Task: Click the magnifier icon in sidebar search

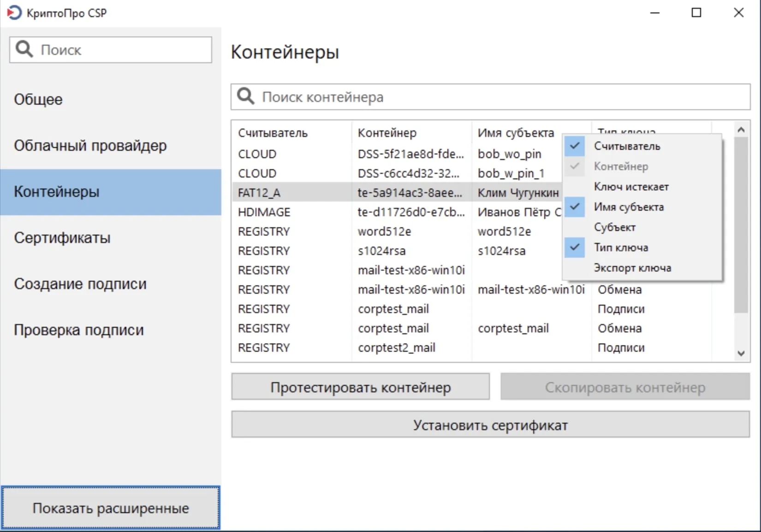Action: point(24,49)
